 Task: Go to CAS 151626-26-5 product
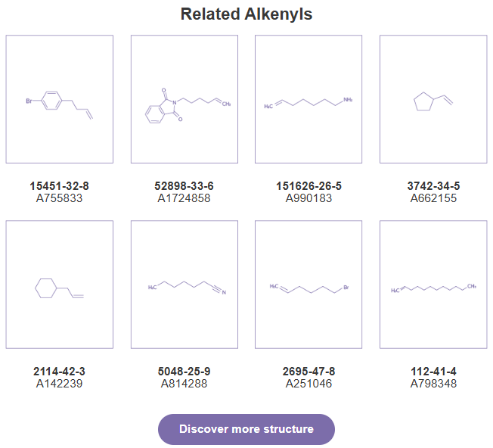(309, 186)
